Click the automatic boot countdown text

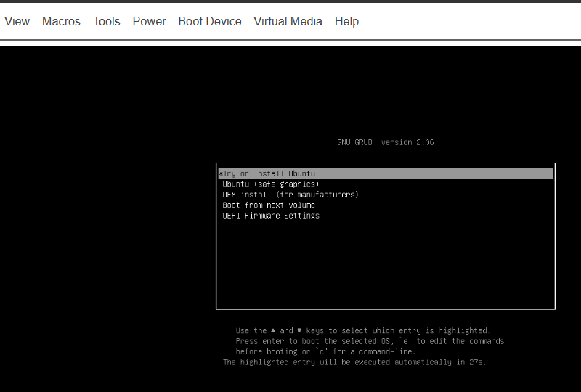click(x=354, y=362)
